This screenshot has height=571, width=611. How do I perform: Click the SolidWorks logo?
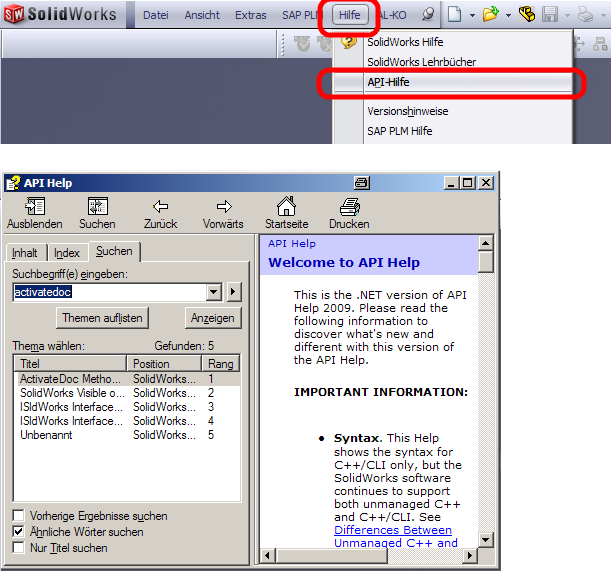[x=60, y=14]
